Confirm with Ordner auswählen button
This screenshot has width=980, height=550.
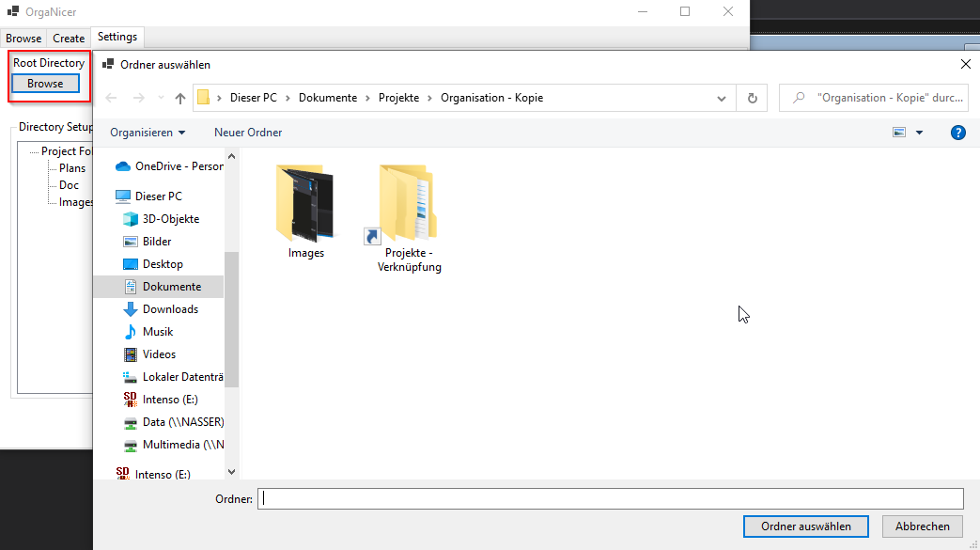[805, 526]
